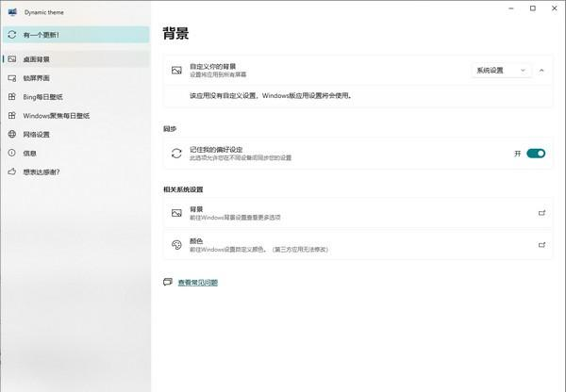Go to Bing每日壁纸 section
The width and height of the screenshot is (566, 392).
75,97
